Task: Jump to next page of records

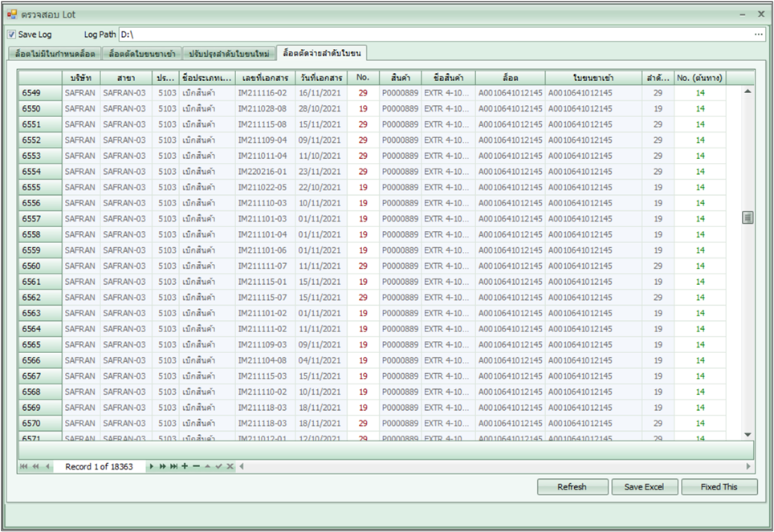Action: [163, 466]
